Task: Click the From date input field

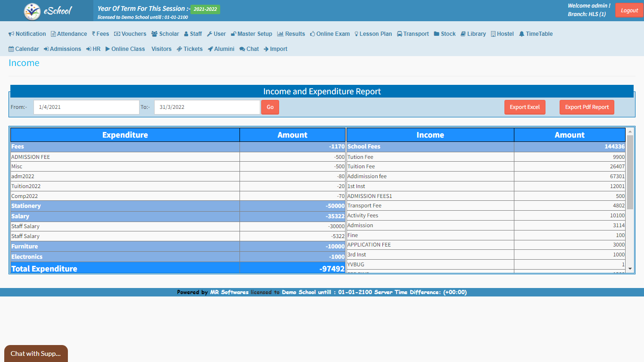Action: 86,107
